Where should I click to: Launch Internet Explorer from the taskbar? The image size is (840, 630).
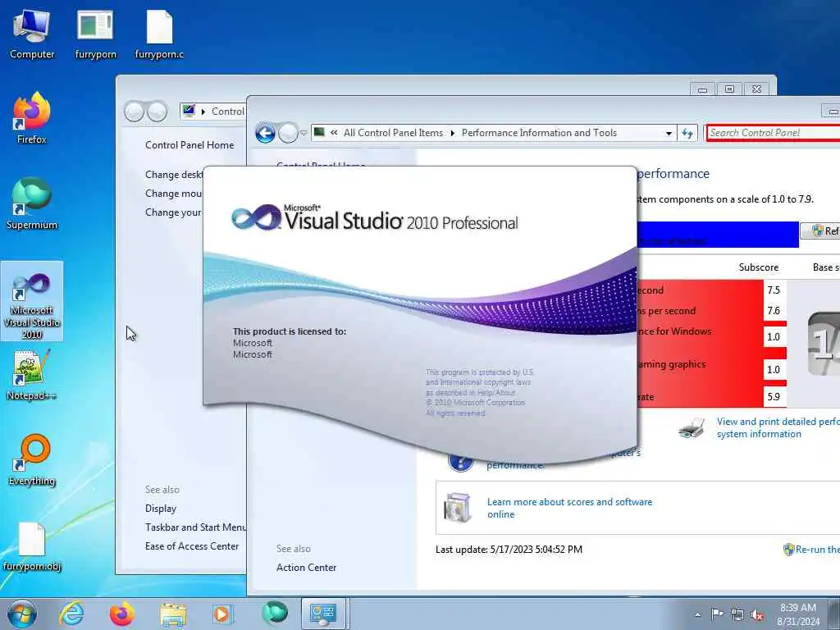pyautogui.click(x=71, y=614)
